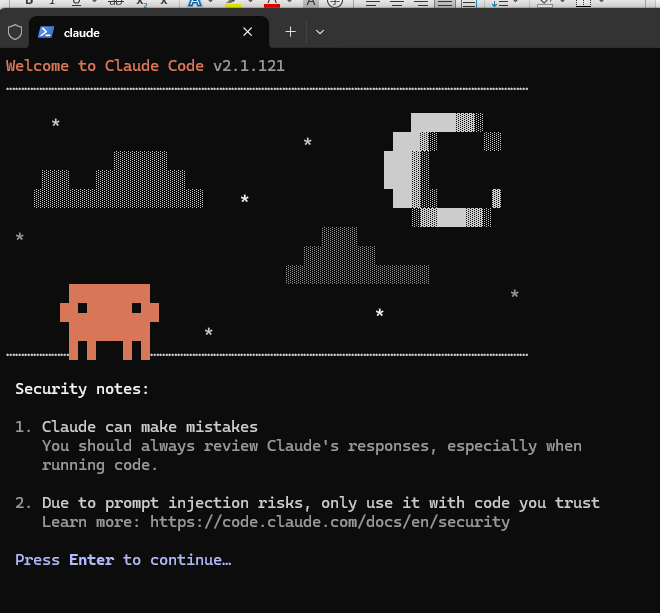Click yellow highlight color in Word ribbon behind

pos(233,3)
